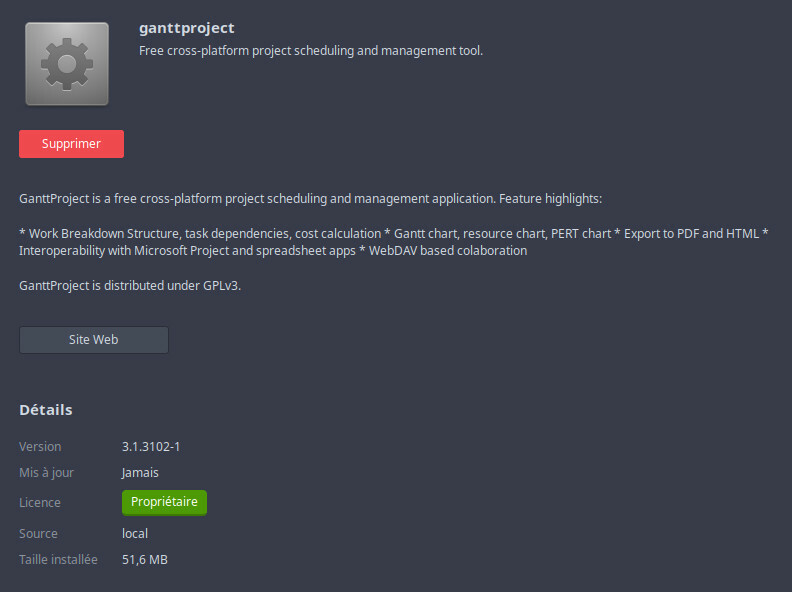Image resolution: width=792 pixels, height=592 pixels.
Task: Click the subtitle describing the scheduling tool
Action: [310, 50]
